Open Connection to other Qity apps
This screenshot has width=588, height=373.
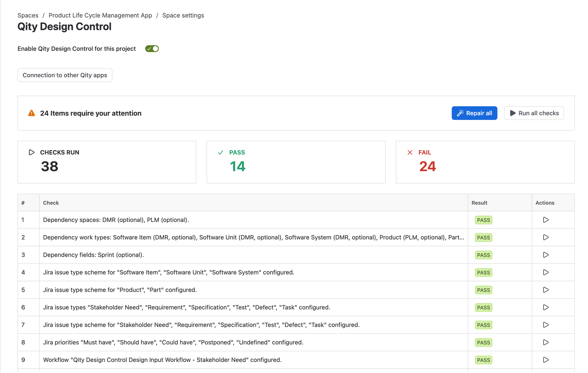(65, 75)
